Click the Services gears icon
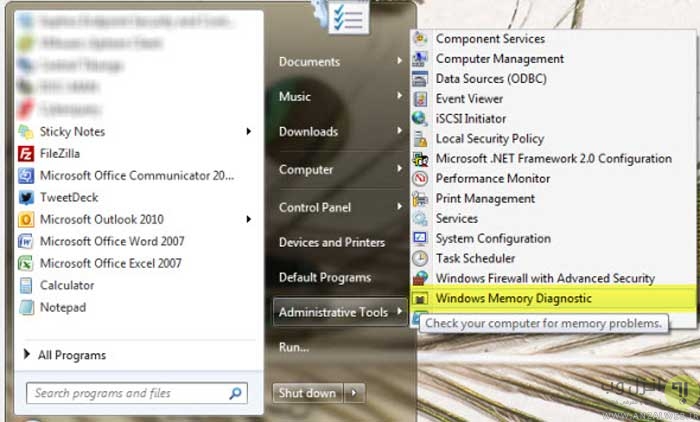700x422 pixels. coord(420,218)
